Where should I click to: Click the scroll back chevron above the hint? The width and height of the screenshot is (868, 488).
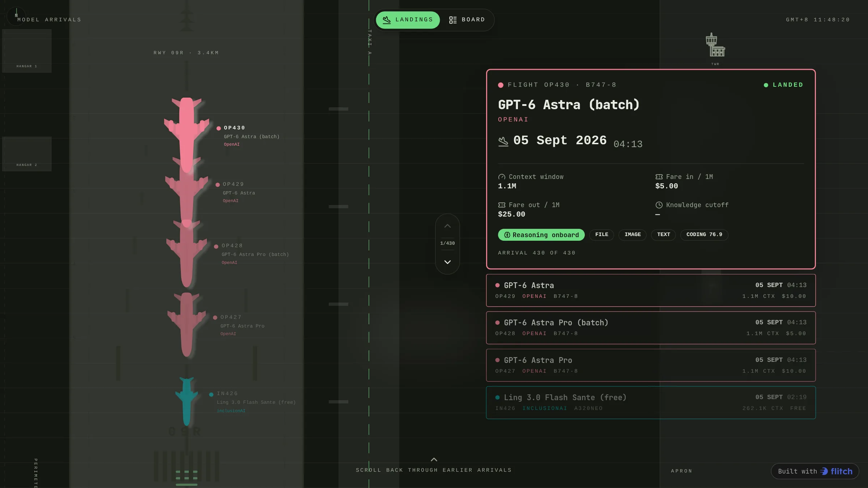(434, 460)
